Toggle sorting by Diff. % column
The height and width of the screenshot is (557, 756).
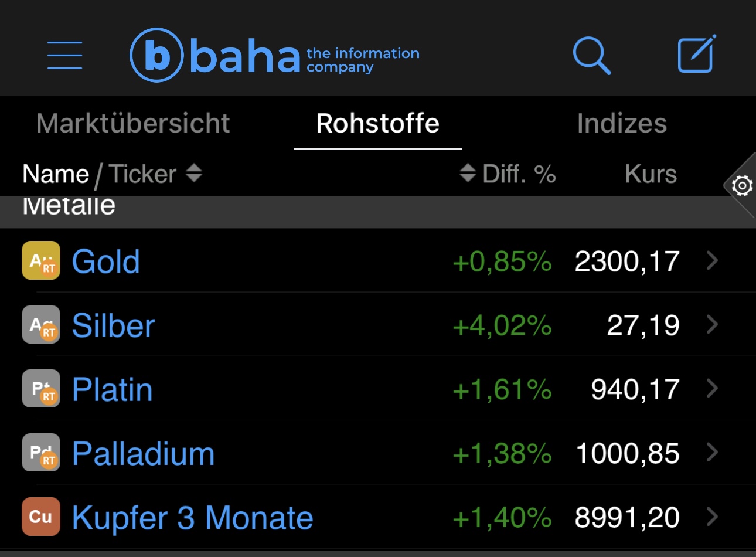[508, 174]
